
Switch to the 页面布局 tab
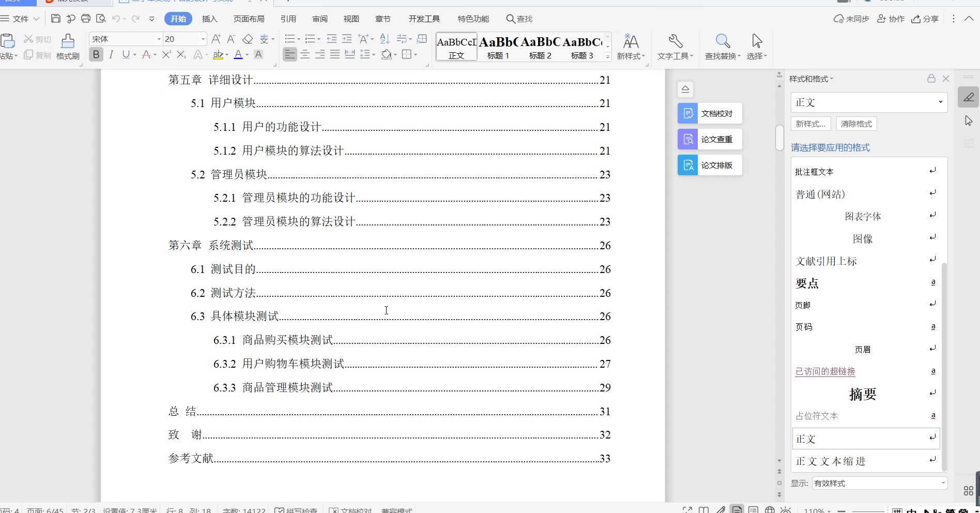point(249,19)
